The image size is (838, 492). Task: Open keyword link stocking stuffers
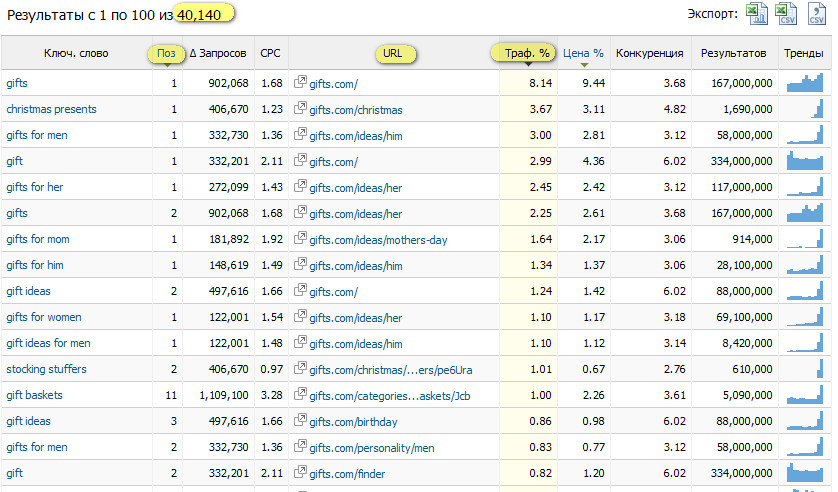(46, 369)
